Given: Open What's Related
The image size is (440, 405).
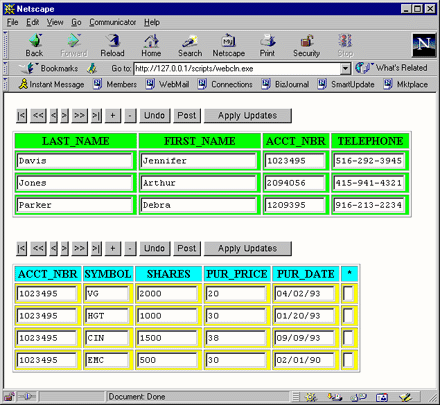Looking at the screenshot, I should [x=391, y=68].
